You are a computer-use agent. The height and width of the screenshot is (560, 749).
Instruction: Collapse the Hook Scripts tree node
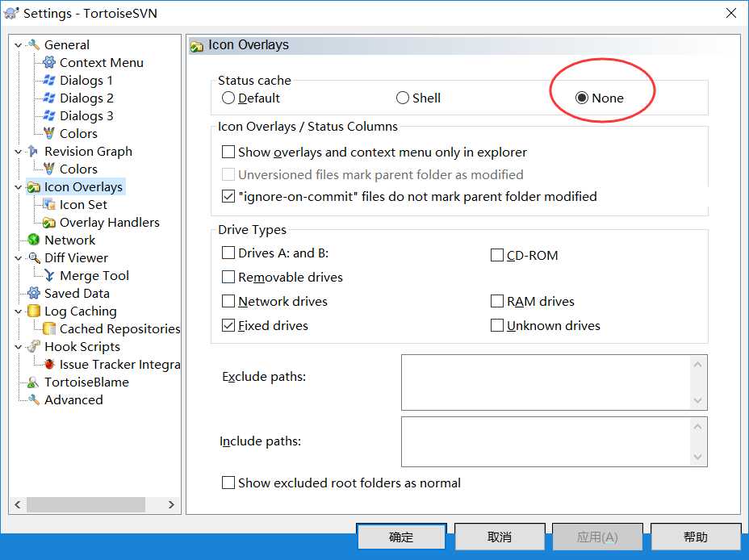pyautogui.click(x=18, y=347)
